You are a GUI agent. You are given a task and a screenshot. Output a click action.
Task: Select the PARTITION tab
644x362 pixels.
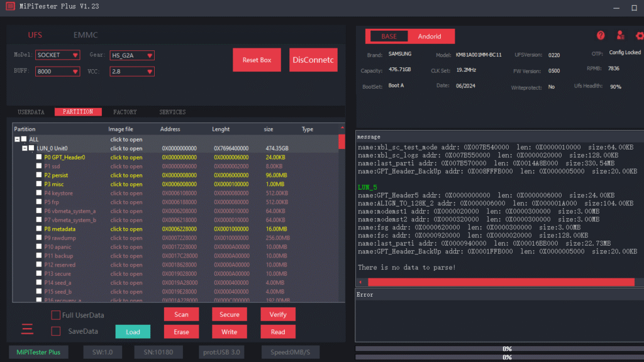pos(78,112)
